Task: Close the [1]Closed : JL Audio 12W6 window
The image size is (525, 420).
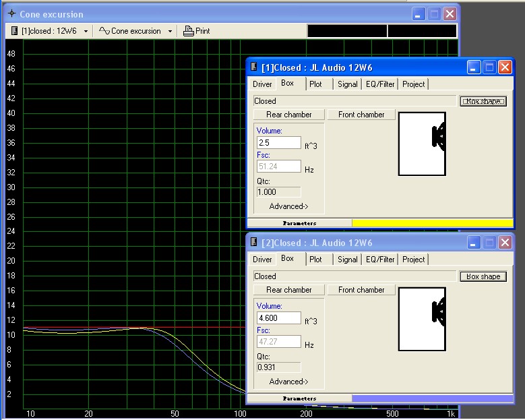Action: [x=505, y=67]
